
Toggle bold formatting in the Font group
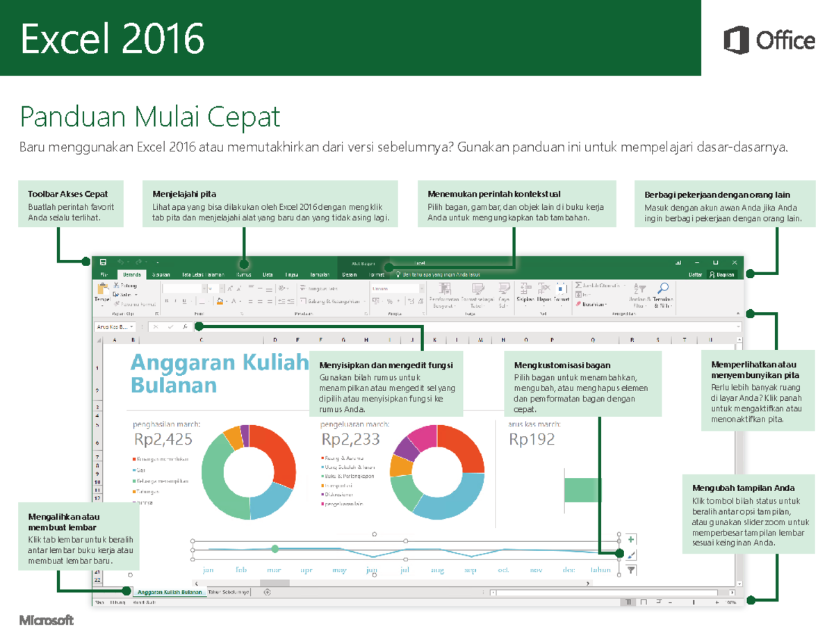(x=165, y=300)
